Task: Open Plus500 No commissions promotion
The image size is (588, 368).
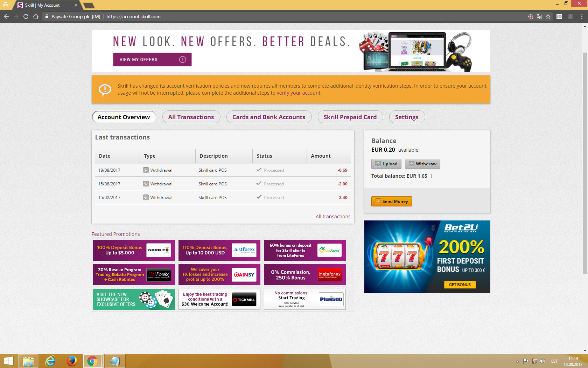Action: coord(305,299)
